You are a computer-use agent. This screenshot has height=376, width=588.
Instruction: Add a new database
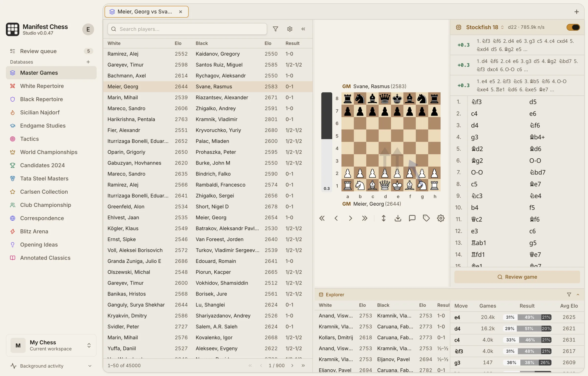88,62
